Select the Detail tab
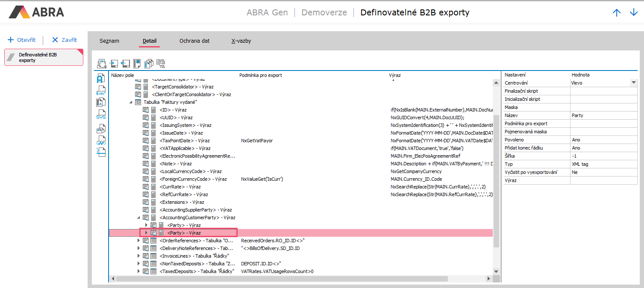 (150, 41)
